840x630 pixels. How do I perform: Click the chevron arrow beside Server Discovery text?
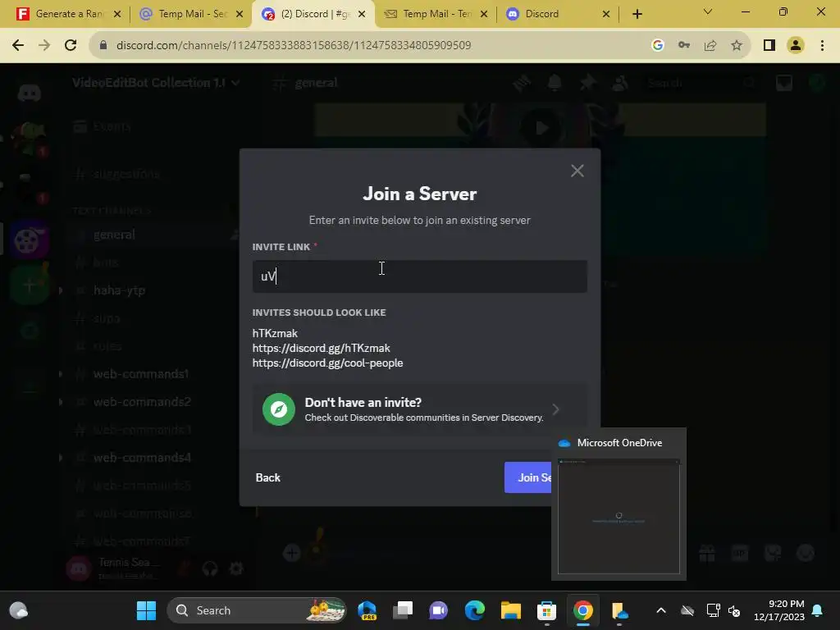coord(556,409)
